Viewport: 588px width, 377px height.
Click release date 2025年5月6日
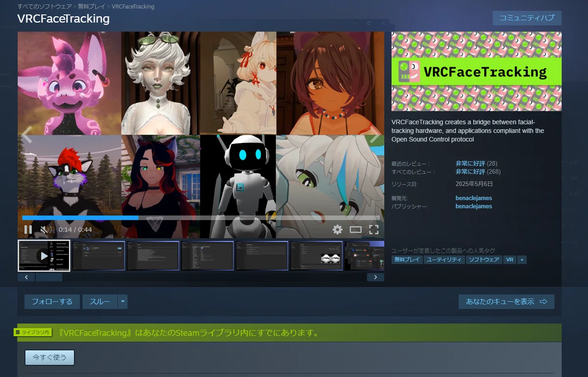coord(474,184)
